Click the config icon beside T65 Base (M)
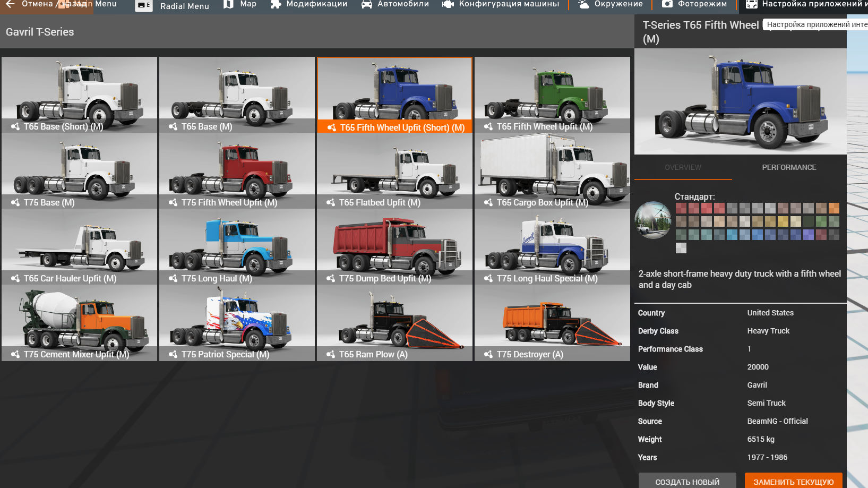This screenshot has height=488, width=868. pyautogui.click(x=173, y=126)
